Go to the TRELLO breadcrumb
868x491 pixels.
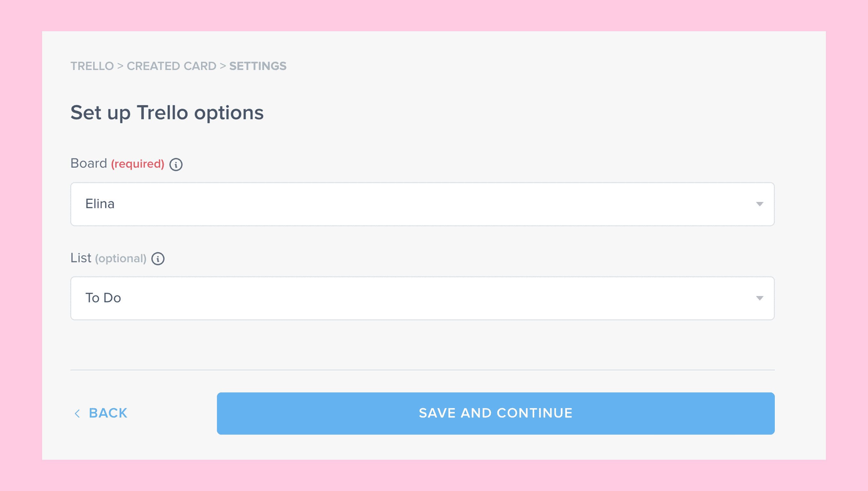[92, 66]
